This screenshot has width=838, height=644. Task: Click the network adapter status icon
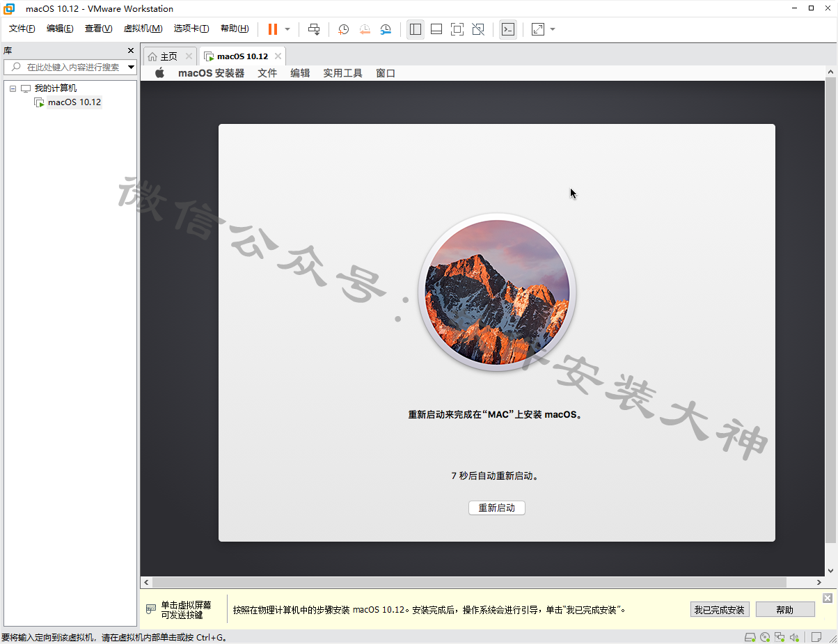tap(780, 637)
